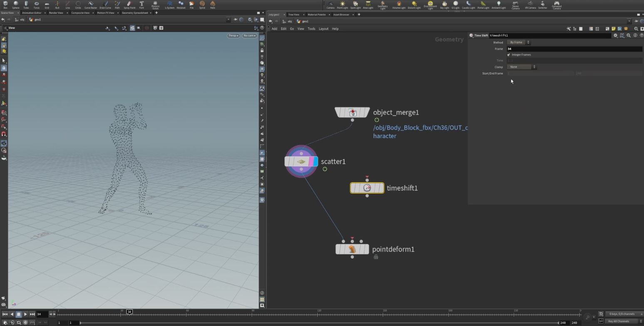Add a Point Light from the shelf
This screenshot has width=644, height=326.
point(342,5)
